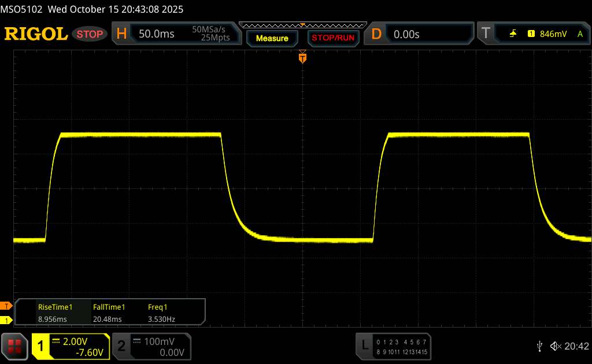Open the 50.0ms timebase scale setting

[157, 34]
